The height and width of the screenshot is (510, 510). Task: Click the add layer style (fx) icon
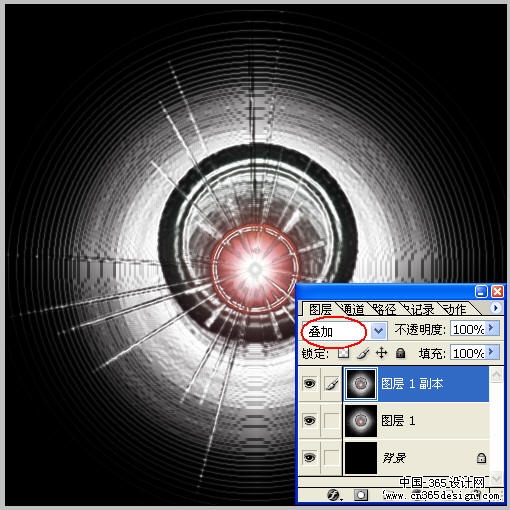click(x=334, y=495)
